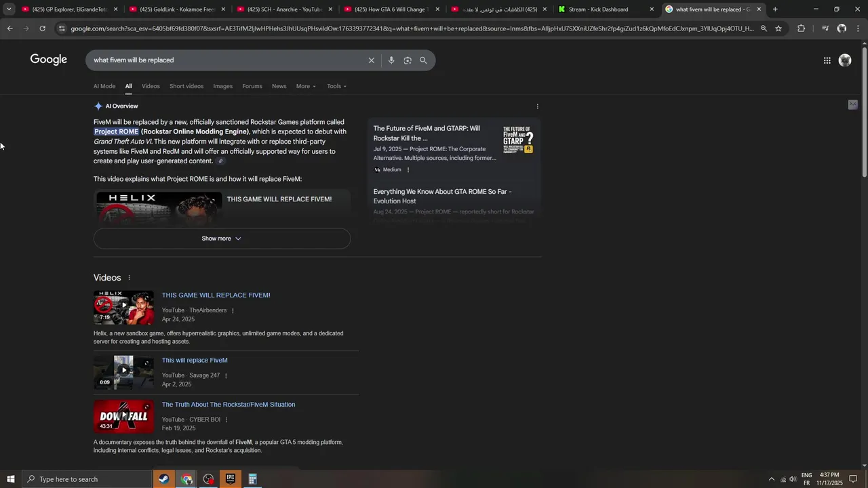Image resolution: width=868 pixels, height=488 pixels.
Task: Show hidden system tray icons
Action: click(771, 479)
